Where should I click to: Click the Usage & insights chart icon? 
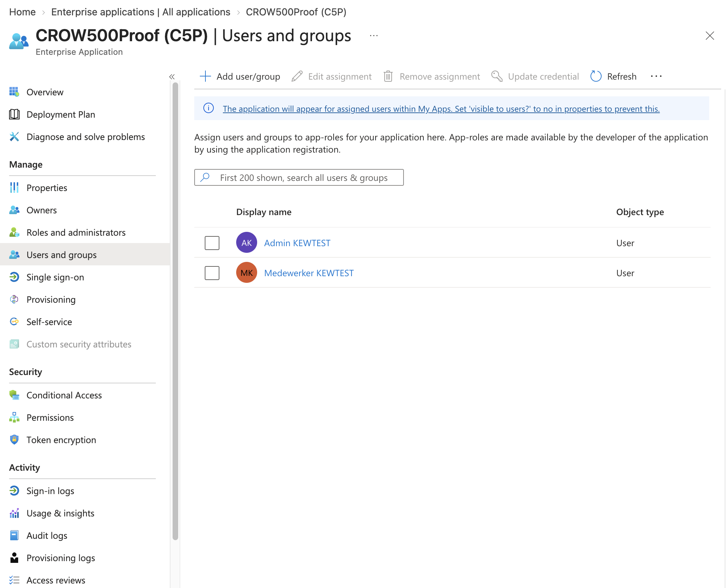click(14, 513)
